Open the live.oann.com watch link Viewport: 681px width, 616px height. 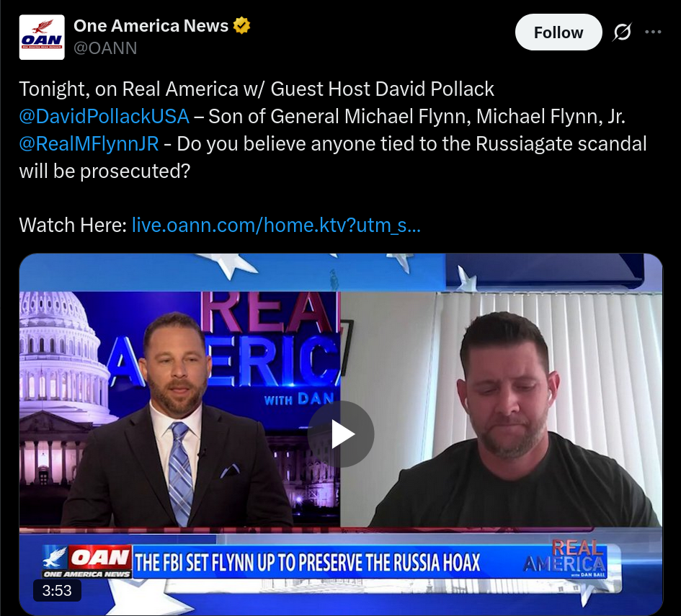276,226
